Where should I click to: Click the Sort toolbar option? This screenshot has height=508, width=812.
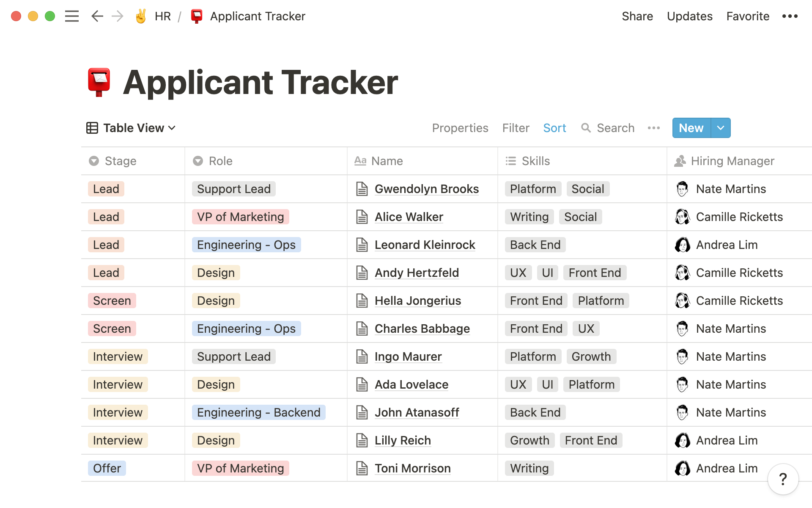[555, 128]
